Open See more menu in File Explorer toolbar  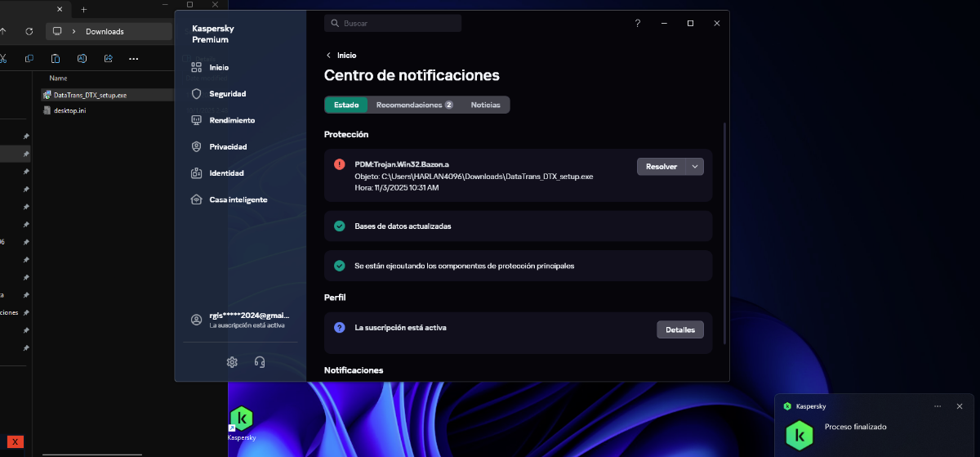tap(134, 58)
